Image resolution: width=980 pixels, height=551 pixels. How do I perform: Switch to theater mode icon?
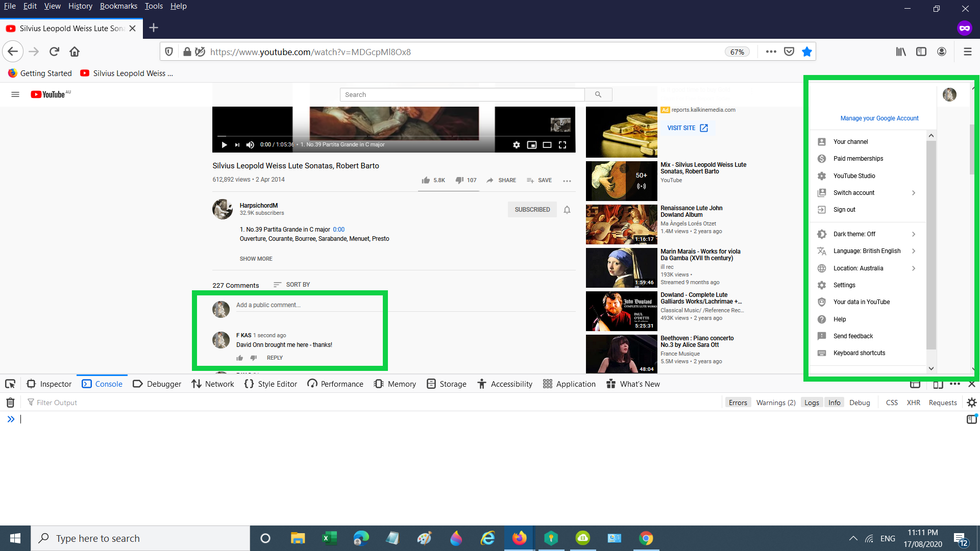pos(547,145)
